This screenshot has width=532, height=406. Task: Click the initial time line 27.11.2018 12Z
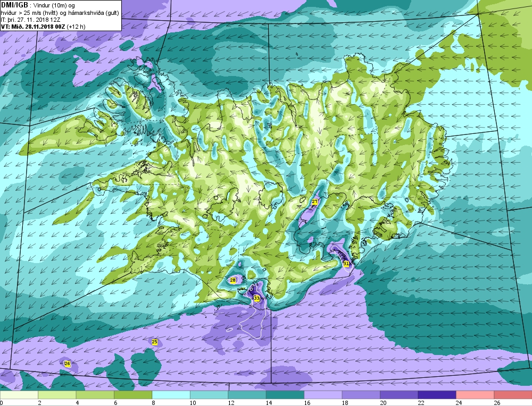point(30,20)
